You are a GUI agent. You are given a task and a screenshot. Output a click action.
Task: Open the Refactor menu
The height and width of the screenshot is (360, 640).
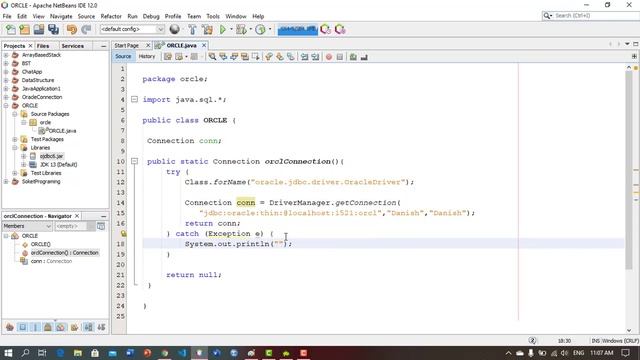pos(111,16)
